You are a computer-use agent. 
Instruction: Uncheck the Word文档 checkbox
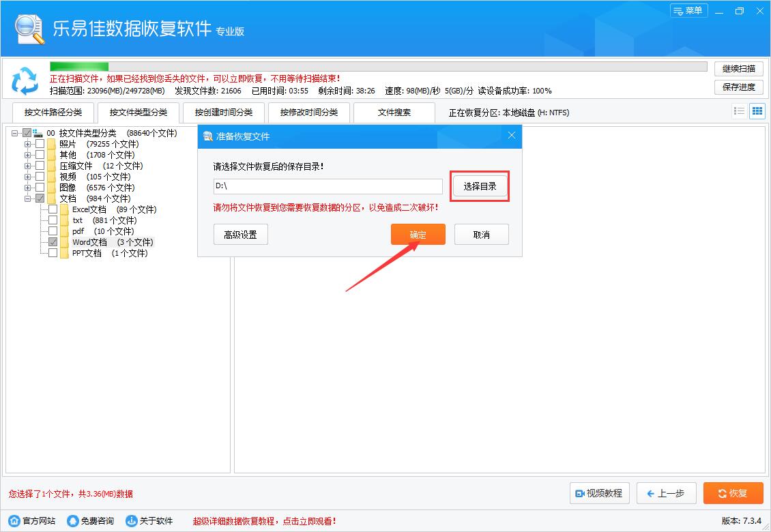(x=53, y=242)
